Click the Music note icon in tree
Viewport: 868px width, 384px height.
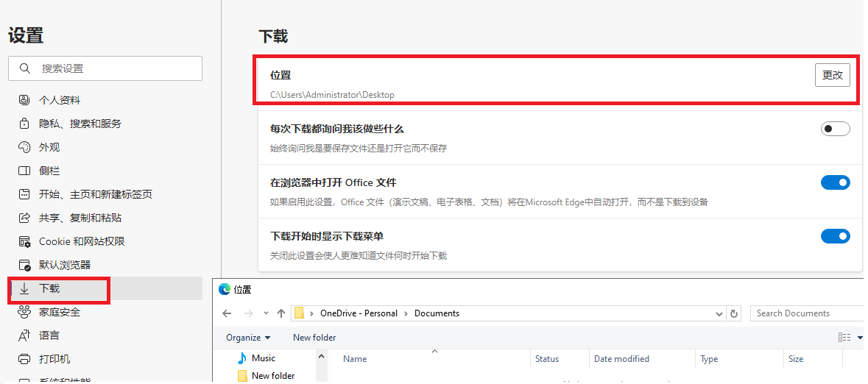point(242,358)
